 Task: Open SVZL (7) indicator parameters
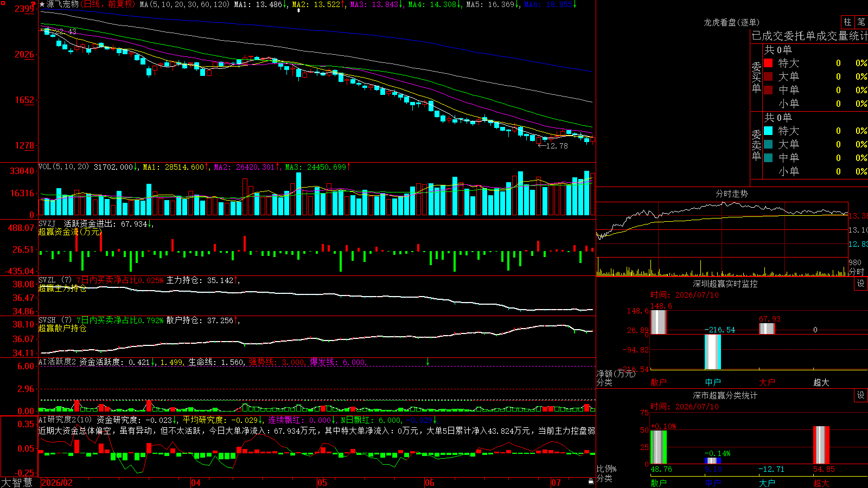(55, 280)
